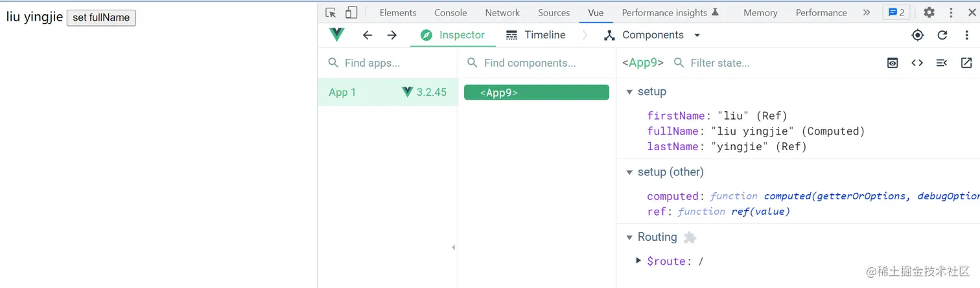Show render code with angle brackets icon
Screen dimensions: 980x288
[x=917, y=63]
